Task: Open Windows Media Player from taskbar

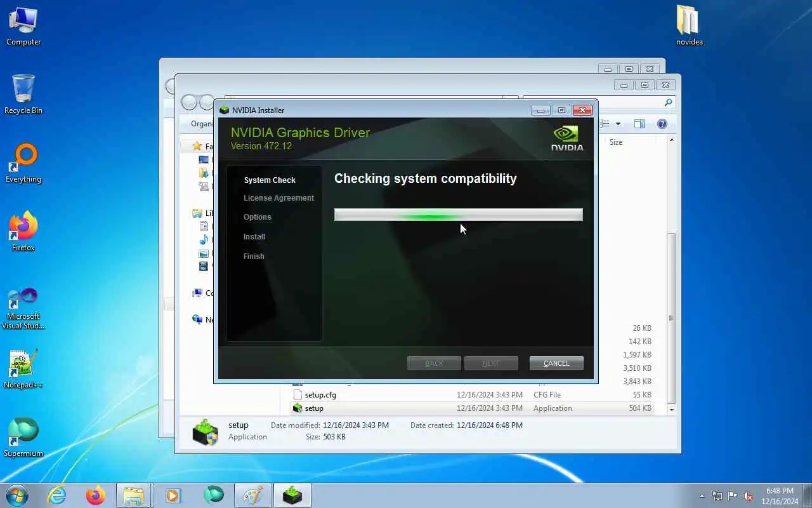Action: pos(173,495)
